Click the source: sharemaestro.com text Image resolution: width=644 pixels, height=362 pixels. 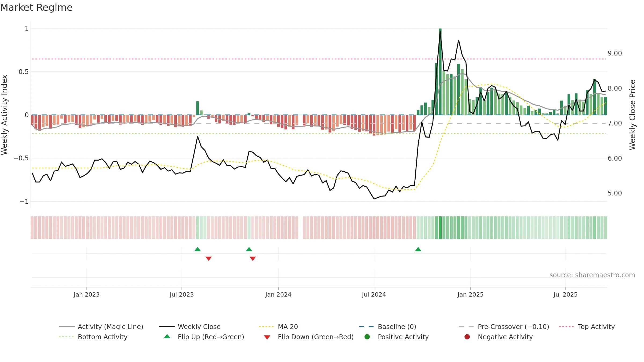pyautogui.click(x=592, y=275)
